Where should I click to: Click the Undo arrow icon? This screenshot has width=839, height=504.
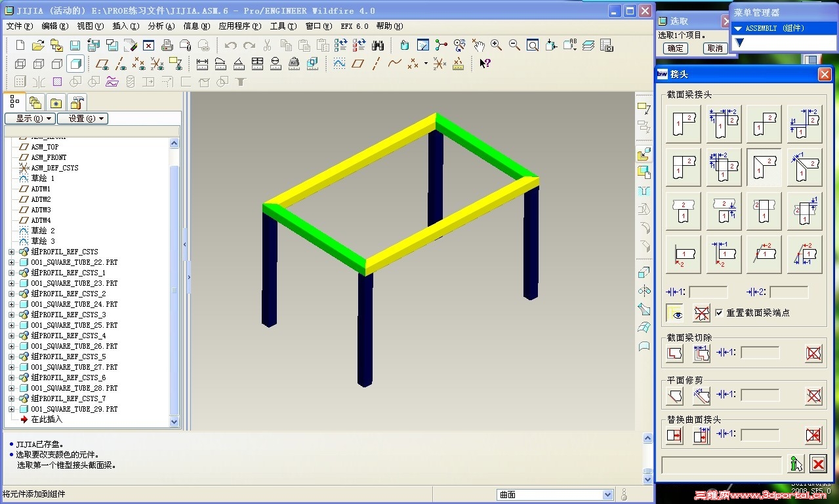[x=230, y=45]
